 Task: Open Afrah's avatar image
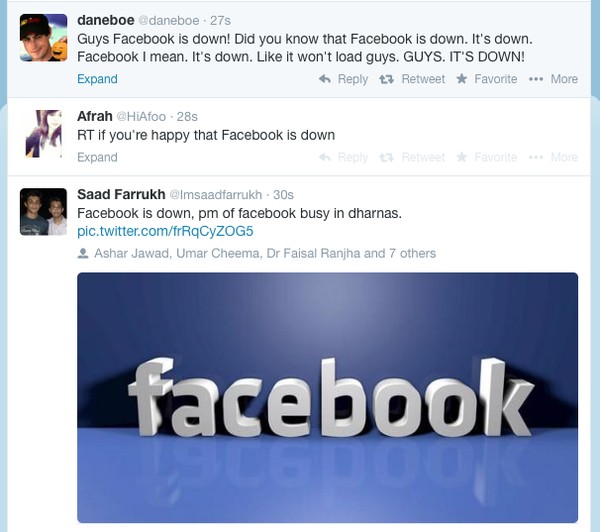pos(44,134)
